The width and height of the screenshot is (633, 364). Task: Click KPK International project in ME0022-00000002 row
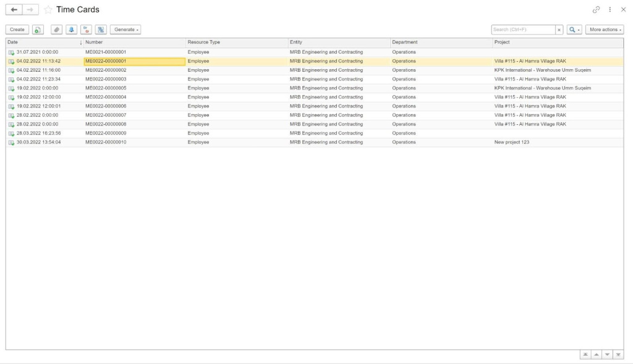543,70
